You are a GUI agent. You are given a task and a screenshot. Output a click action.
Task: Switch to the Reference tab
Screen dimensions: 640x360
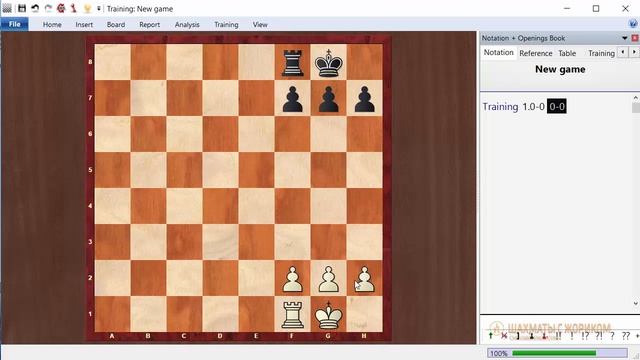click(536, 53)
